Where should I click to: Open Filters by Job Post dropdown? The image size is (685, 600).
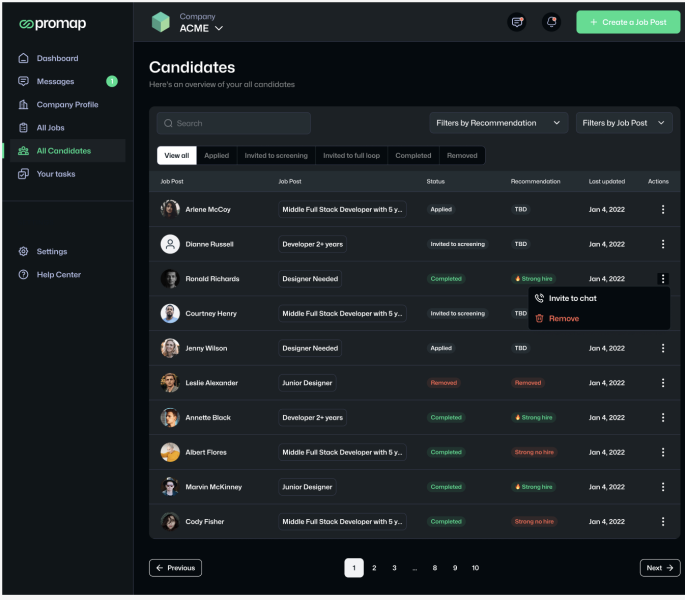pyautogui.click(x=624, y=123)
